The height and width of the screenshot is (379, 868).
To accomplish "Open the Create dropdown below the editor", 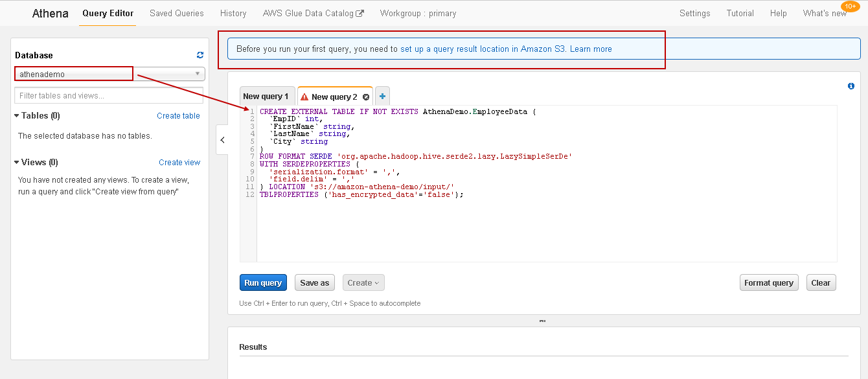I will click(363, 282).
